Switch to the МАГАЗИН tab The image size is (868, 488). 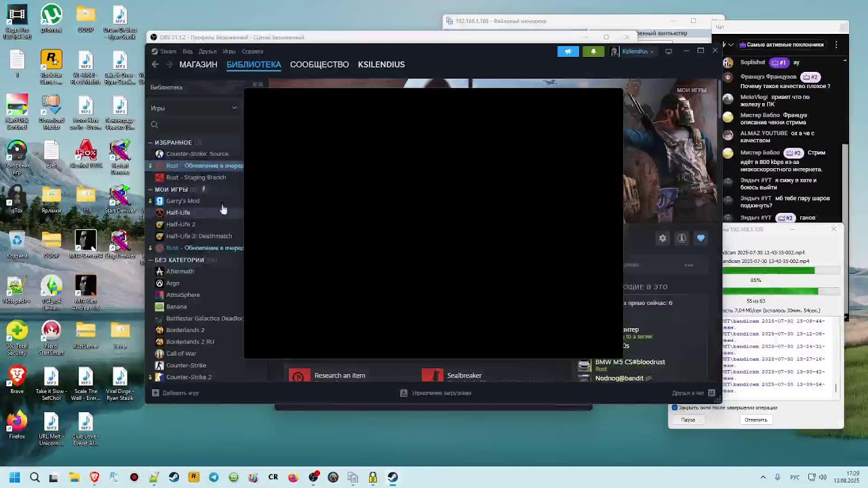(x=198, y=64)
